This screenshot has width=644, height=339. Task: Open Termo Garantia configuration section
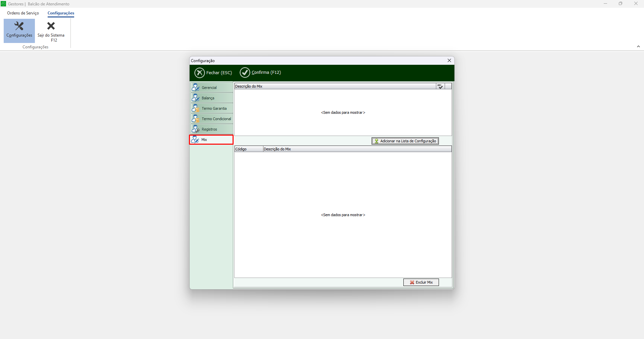tap(211, 108)
